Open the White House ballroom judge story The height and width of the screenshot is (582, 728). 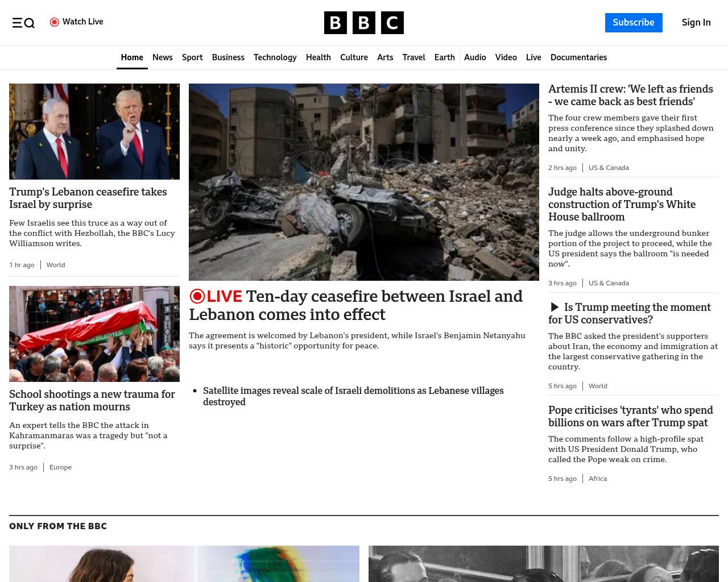pyautogui.click(x=622, y=205)
